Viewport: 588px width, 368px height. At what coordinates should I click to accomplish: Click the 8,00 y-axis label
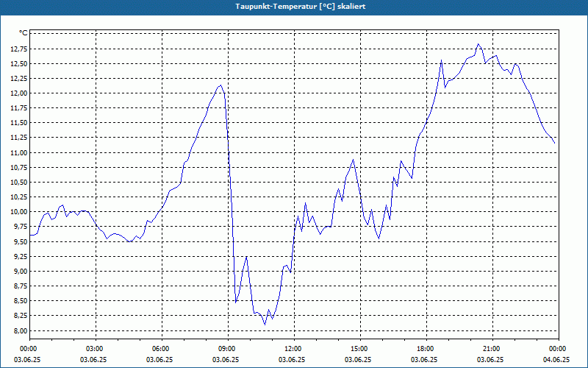click(21, 330)
